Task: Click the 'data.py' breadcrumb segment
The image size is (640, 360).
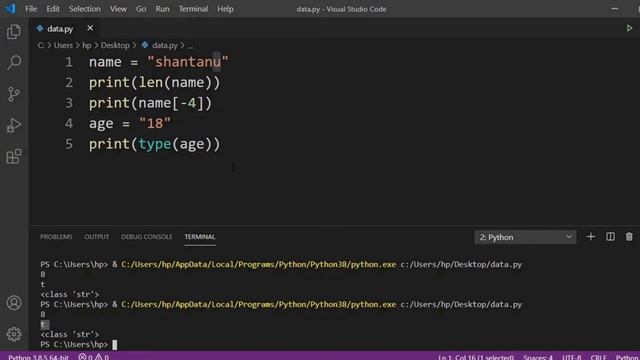Action: 164,45
